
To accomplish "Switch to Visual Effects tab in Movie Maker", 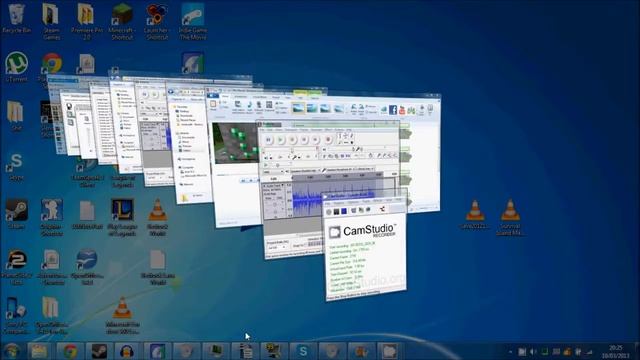I will tap(260, 97).
